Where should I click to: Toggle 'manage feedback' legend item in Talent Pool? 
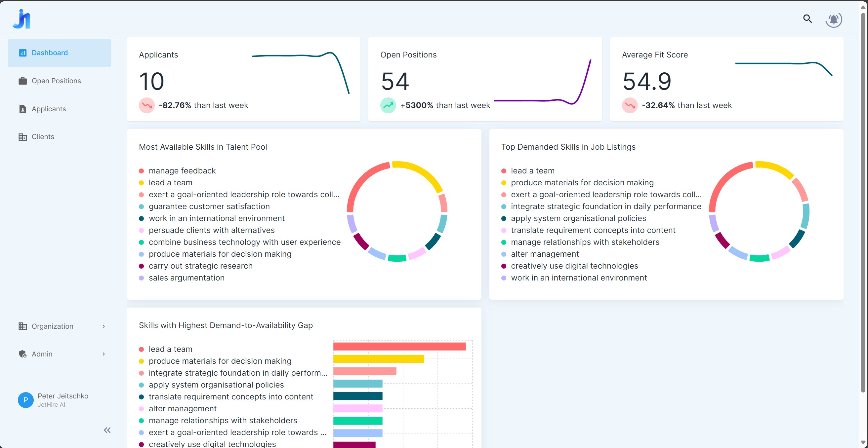182,171
